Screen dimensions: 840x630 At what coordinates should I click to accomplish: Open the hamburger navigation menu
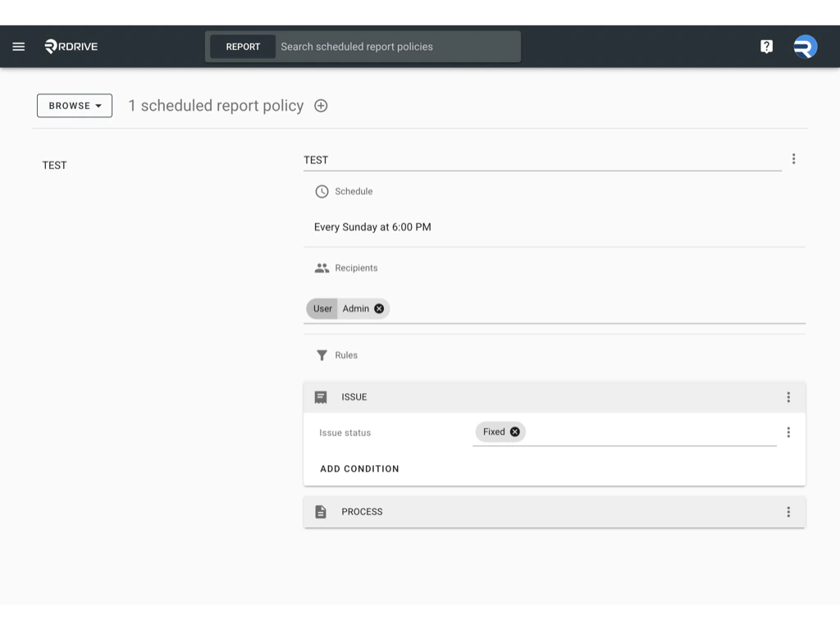[18, 46]
